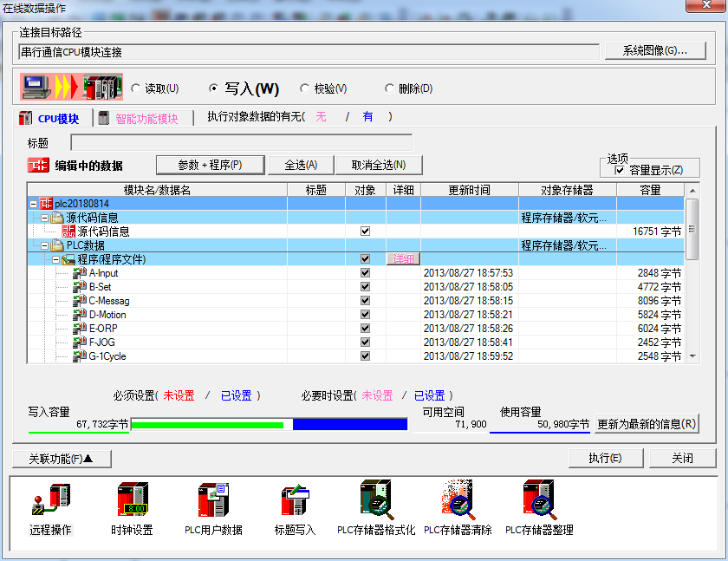Open the PLC用户数据 user data icon
The height and width of the screenshot is (561, 728).
[213, 501]
